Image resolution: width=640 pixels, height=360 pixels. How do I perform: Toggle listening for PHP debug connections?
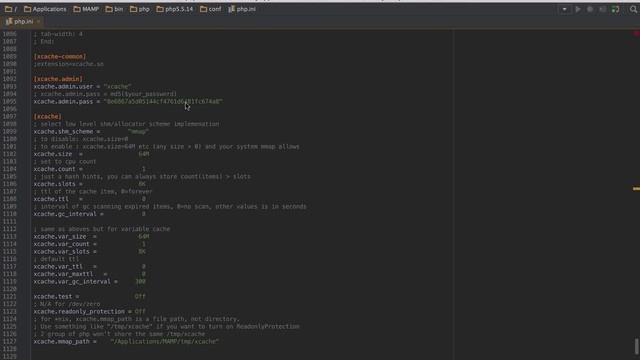point(615,9)
